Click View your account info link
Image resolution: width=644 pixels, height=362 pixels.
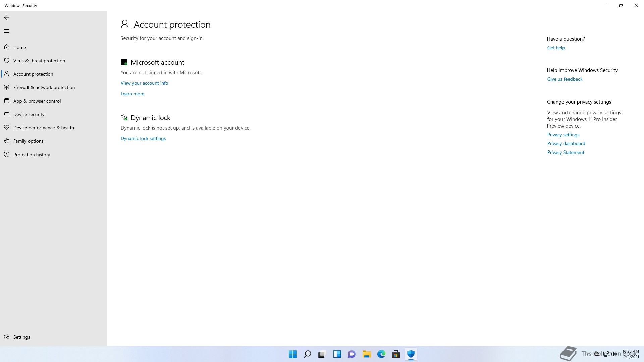(x=144, y=83)
